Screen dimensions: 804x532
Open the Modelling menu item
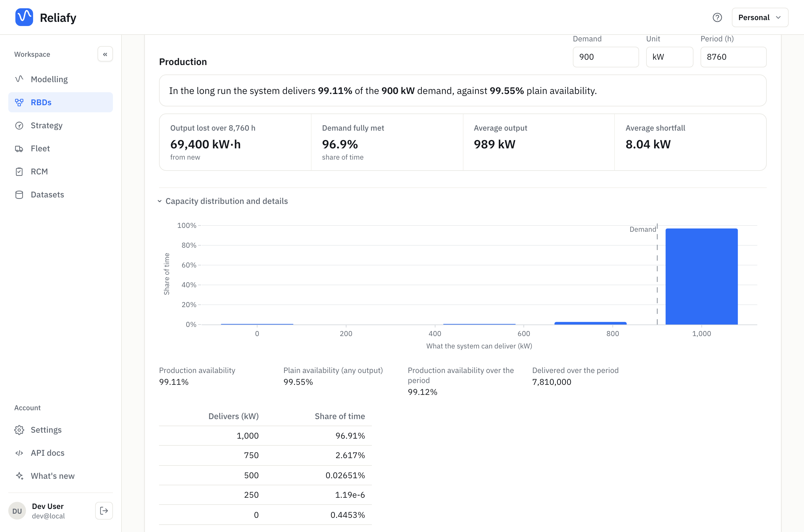[x=60, y=79]
